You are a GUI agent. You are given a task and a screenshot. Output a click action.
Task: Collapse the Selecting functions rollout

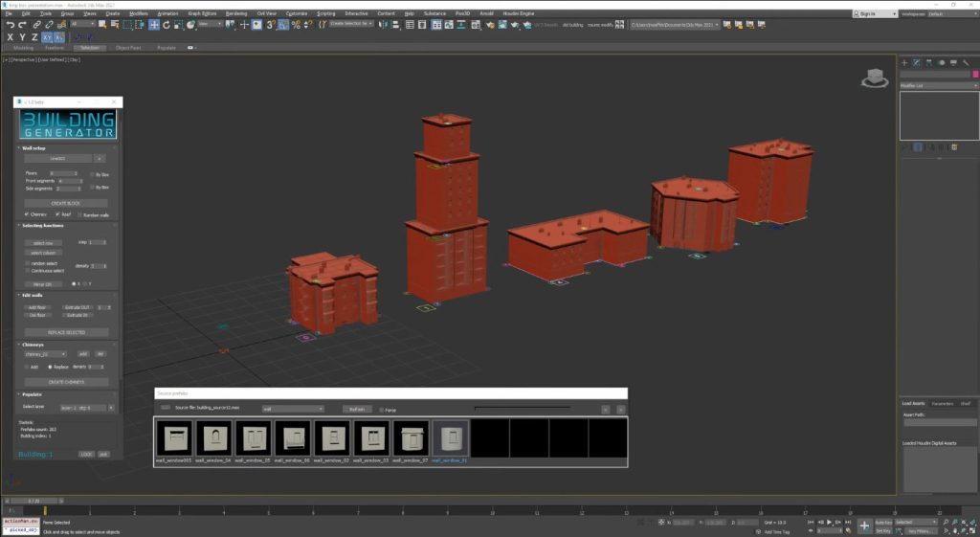42,225
